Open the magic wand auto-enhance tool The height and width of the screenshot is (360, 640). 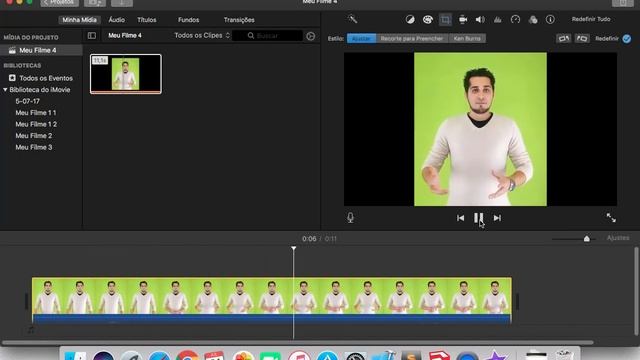353,19
